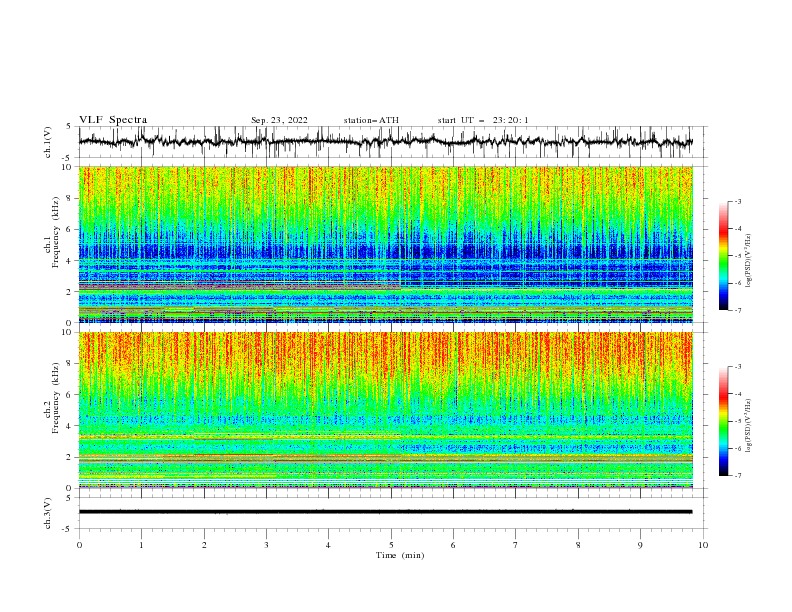The height and width of the screenshot is (612, 792).
Task: Click time axis tick label '6'
Action: (453, 545)
